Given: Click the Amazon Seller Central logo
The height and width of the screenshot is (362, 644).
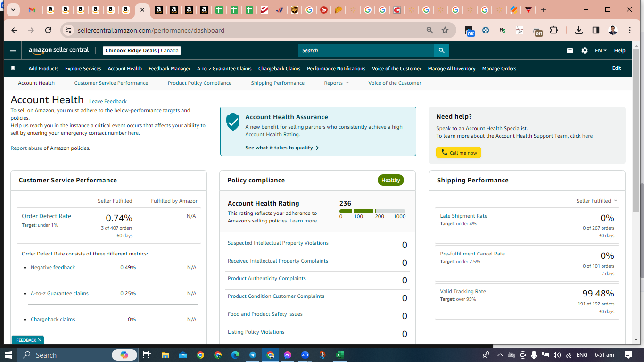Looking at the screenshot, I should click(x=58, y=50).
